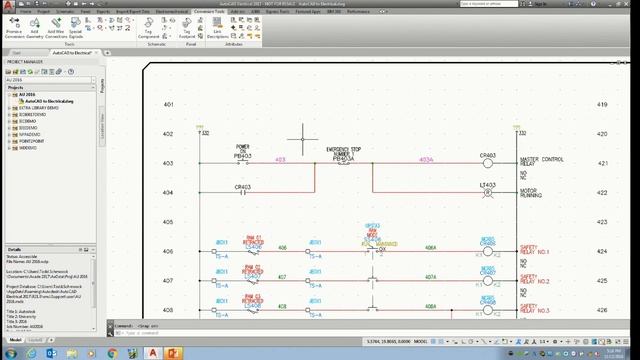
Task: Select the CR403 master control relay coil
Action: [x=488, y=163]
